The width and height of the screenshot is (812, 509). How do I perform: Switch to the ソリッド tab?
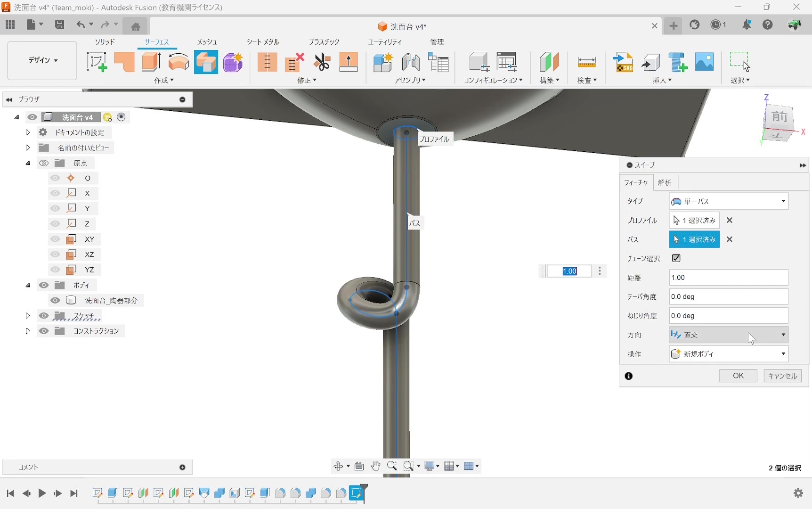pos(105,42)
